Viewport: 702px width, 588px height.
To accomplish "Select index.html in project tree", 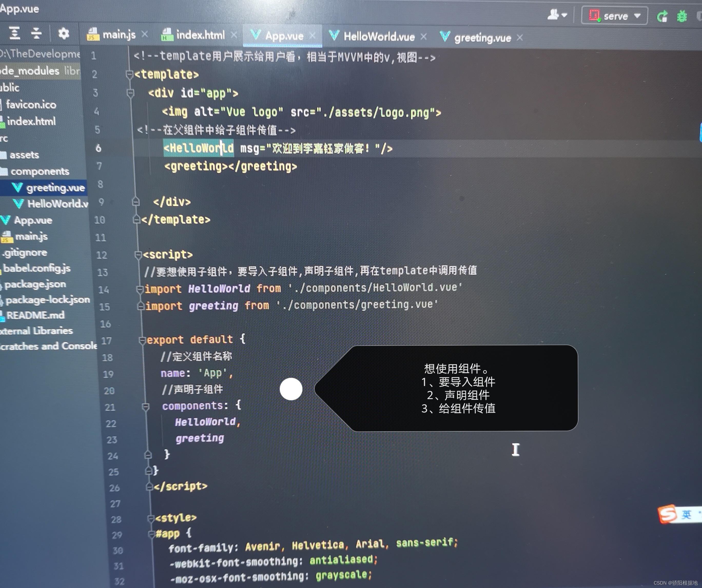I will coord(28,121).
